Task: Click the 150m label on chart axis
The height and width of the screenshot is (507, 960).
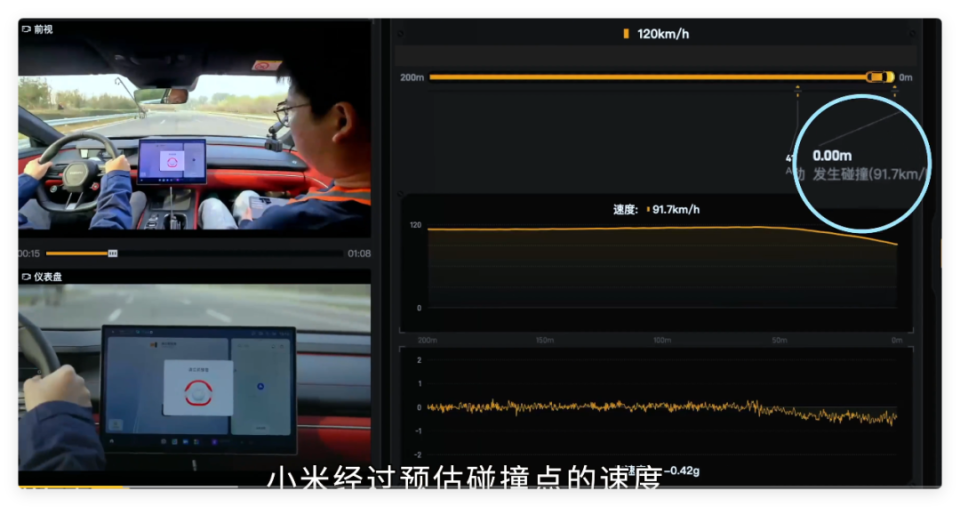Action: pyautogui.click(x=545, y=340)
